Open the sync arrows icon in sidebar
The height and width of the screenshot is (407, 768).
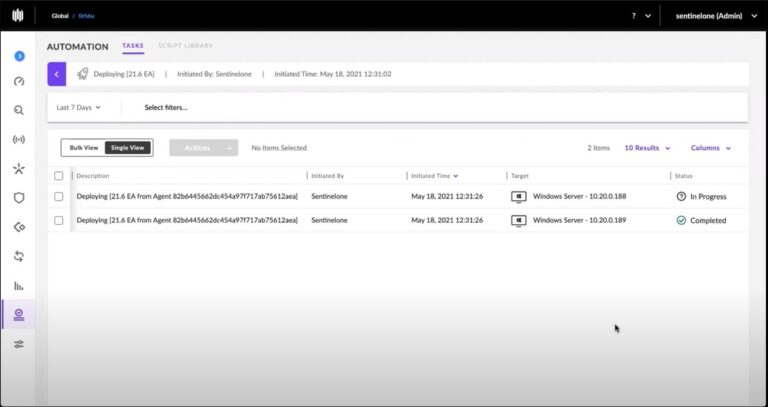coord(19,256)
